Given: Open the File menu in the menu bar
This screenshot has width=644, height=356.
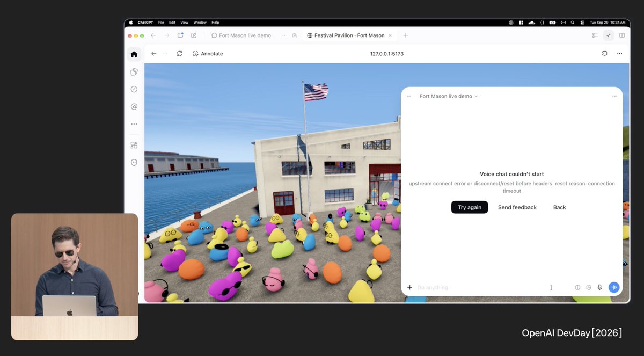Looking at the screenshot, I should tap(161, 23).
